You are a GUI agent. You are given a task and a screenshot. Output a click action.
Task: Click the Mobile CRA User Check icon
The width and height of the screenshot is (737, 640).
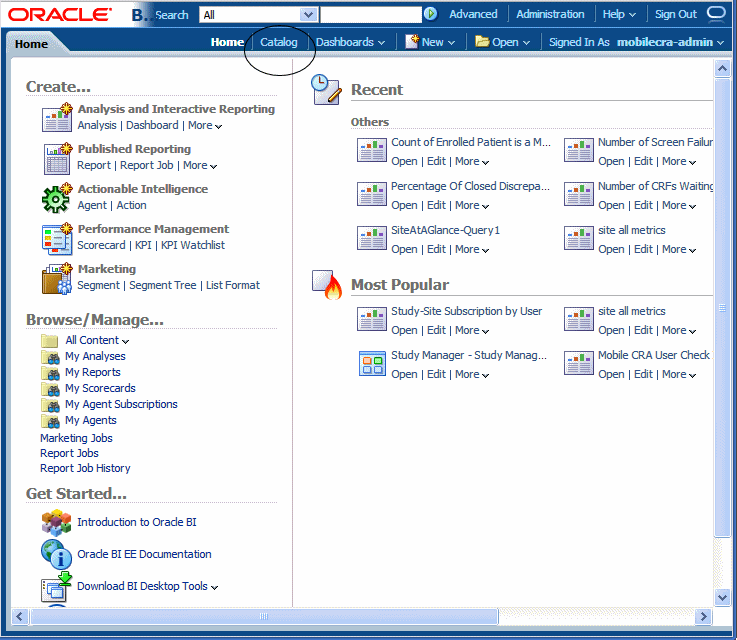click(x=579, y=363)
